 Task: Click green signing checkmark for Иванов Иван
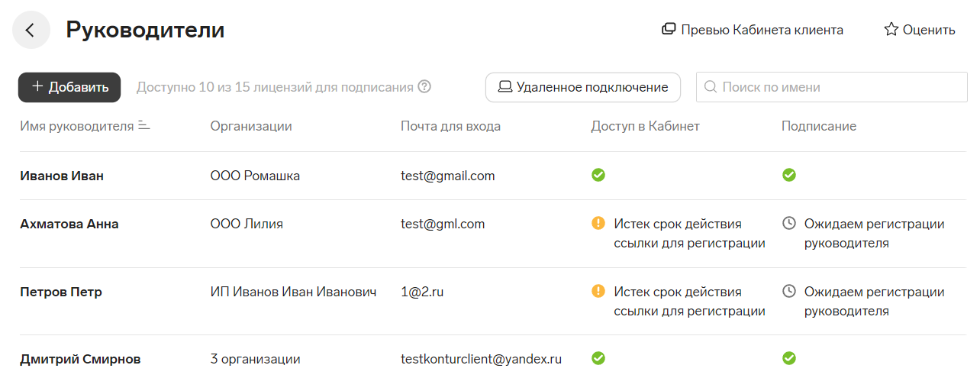click(789, 175)
